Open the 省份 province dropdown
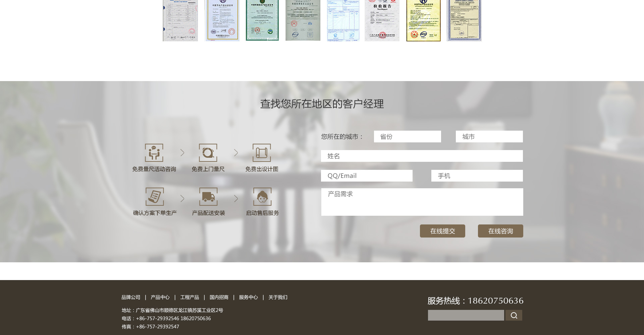Viewport: 644px width, 335px height. [407, 137]
